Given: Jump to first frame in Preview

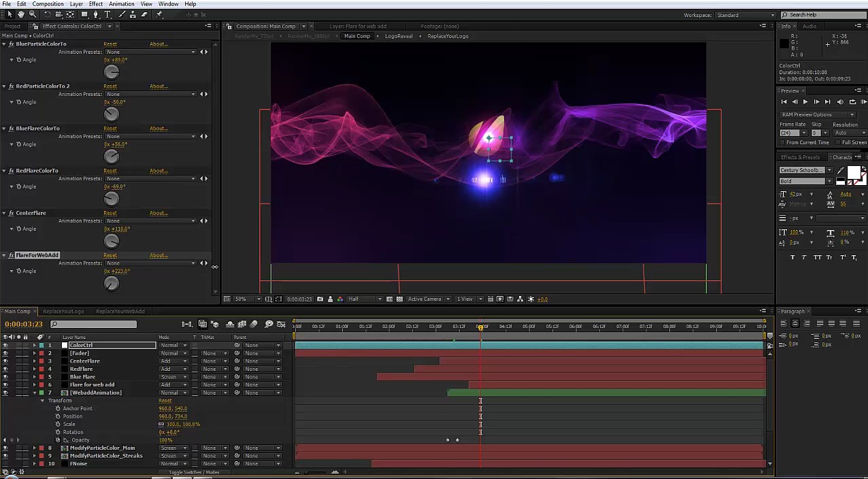Looking at the screenshot, I should [784, 102].
